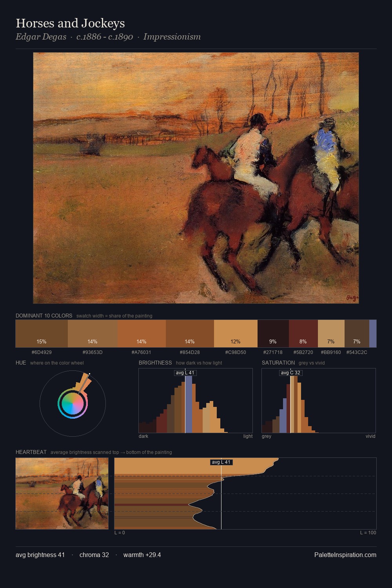Click the 'avg brightness 41' footer stat
Image resolution: width=392 pixels, height=588 pixels.
(x=40, y=555)
